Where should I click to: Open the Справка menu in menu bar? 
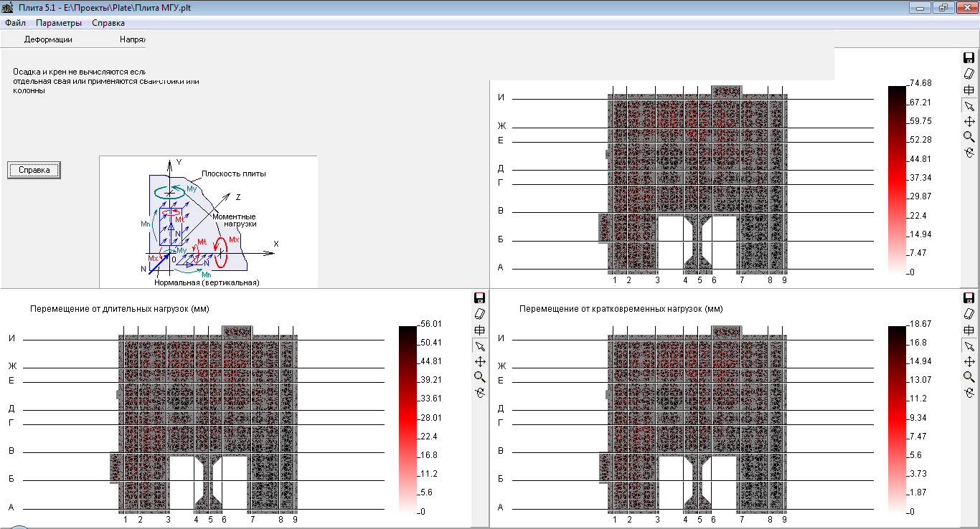pos(108,23)
